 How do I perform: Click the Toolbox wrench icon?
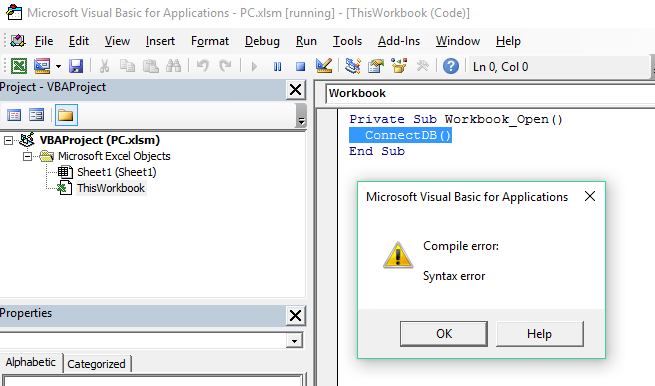pos(422,66)
